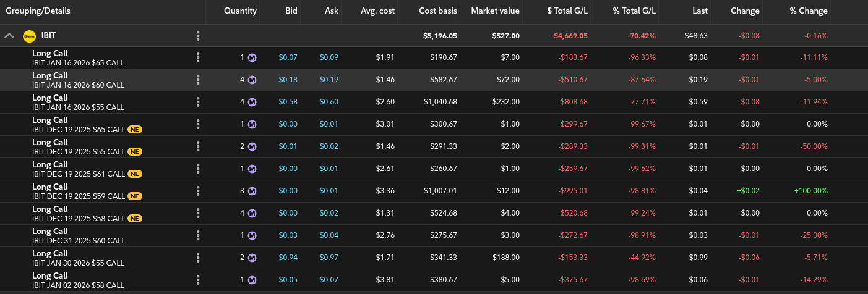The width and height of the screenshot is (868, 294).
Task: Open options menu for JAN 02 2026 $58 CALL
Action: tap(198, 280)
